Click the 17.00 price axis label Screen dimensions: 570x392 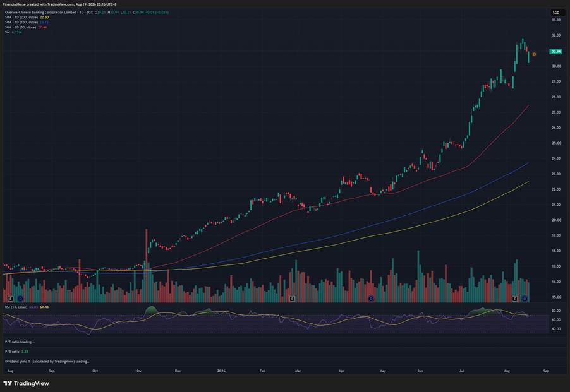click(556, 266)
